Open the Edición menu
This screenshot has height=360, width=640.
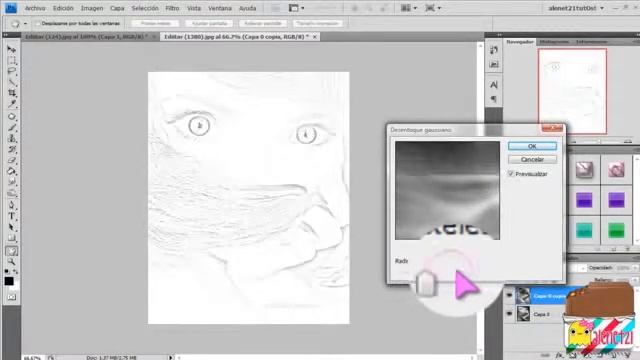[63, 8]
